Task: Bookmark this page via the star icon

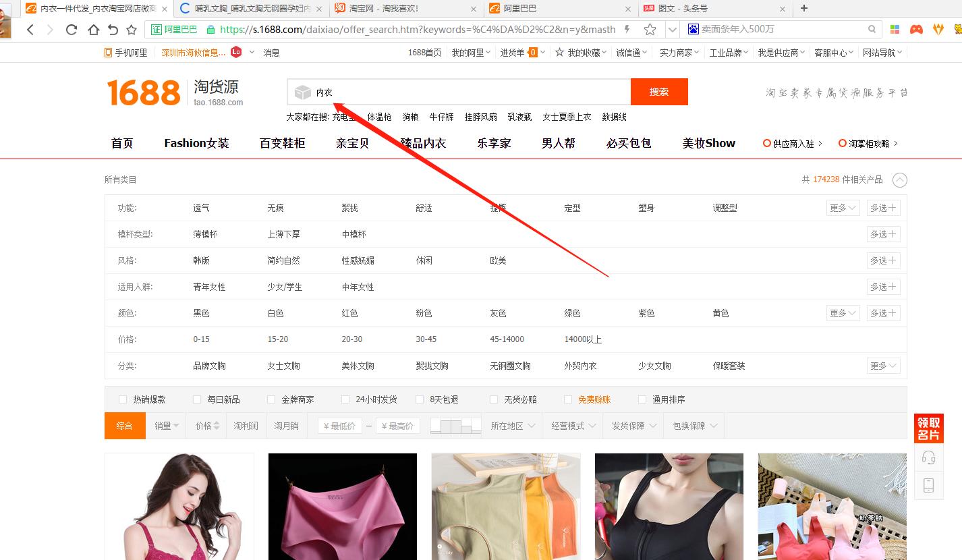Action: 649,29
